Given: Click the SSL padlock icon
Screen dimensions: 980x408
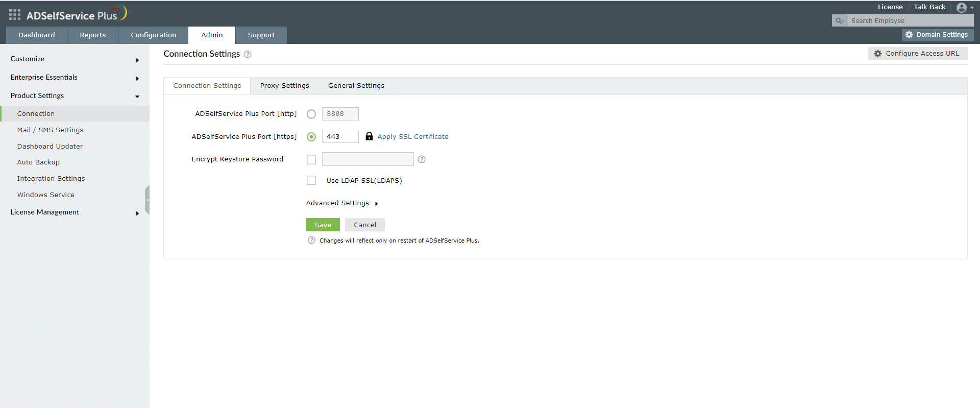Looking at the screenshot, I should click(x=369, y=136).
